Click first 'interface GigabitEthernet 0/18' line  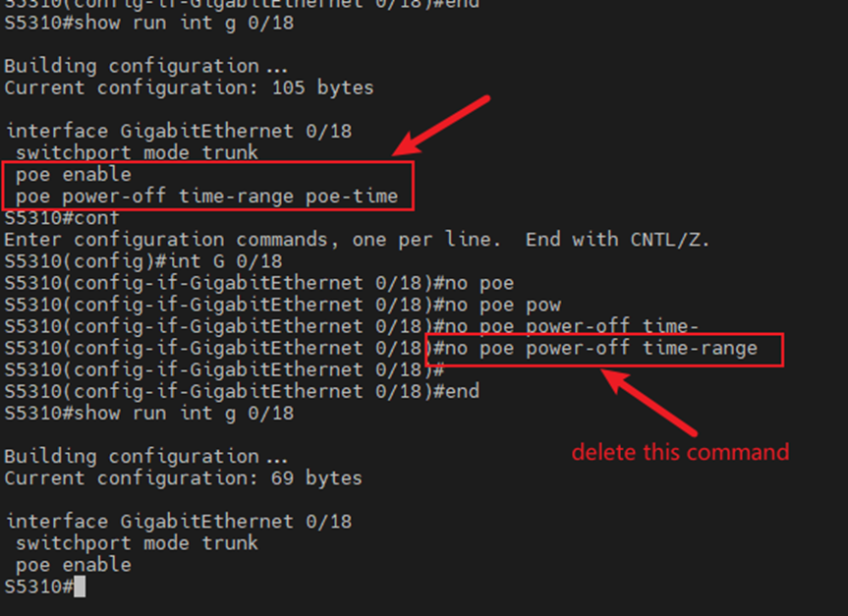(x=179, y=131)
